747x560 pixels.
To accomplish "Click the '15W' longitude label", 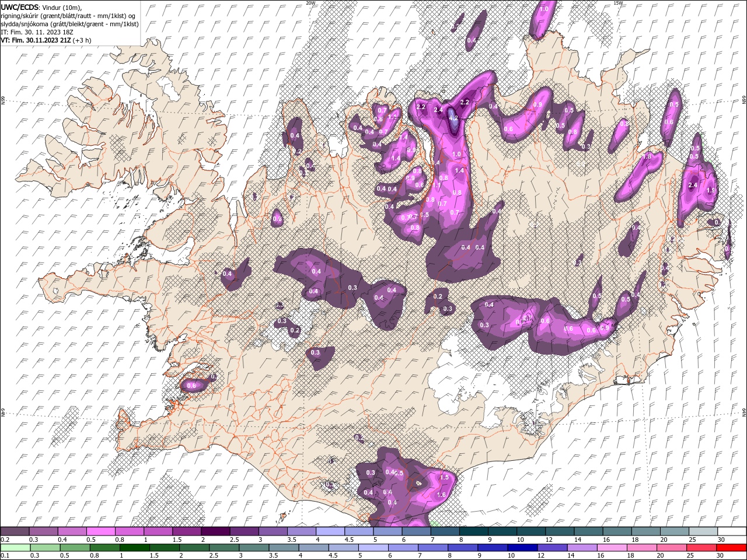I will point(618,3).
